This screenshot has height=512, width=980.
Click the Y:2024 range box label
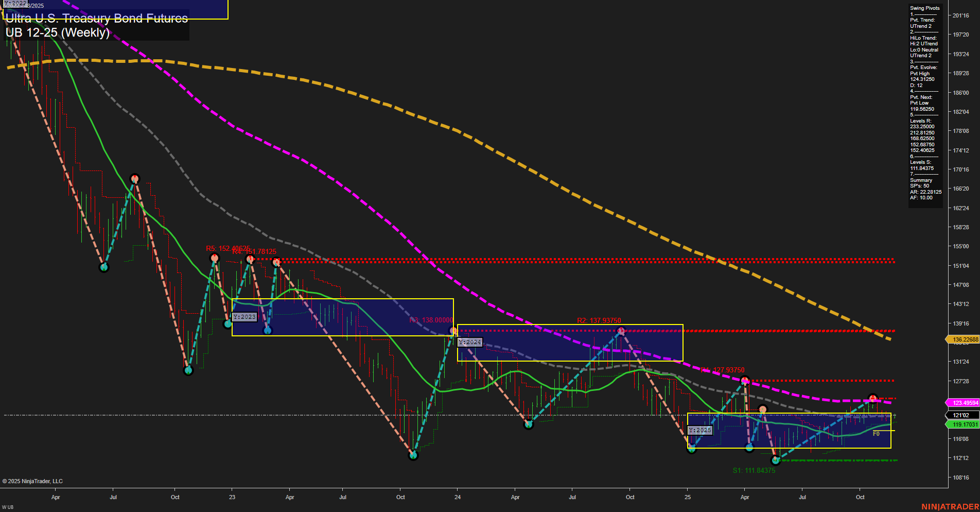click(469, 342)
